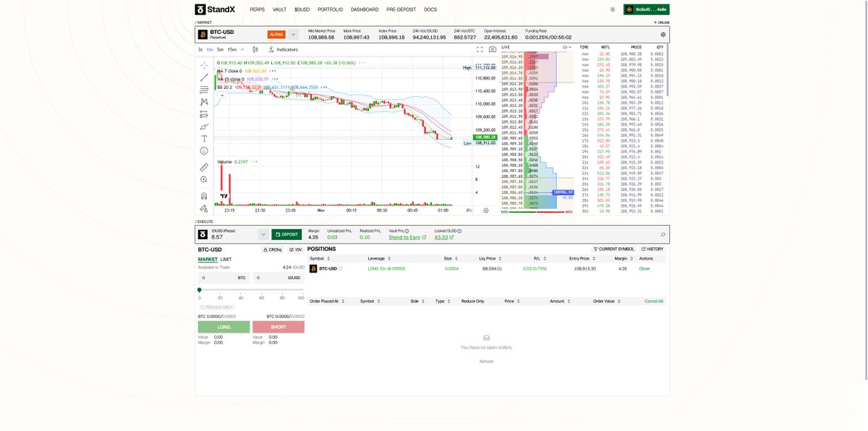Click the LONG order button
The width and height of the screenshot is (868, 431).
click(224, 327)
